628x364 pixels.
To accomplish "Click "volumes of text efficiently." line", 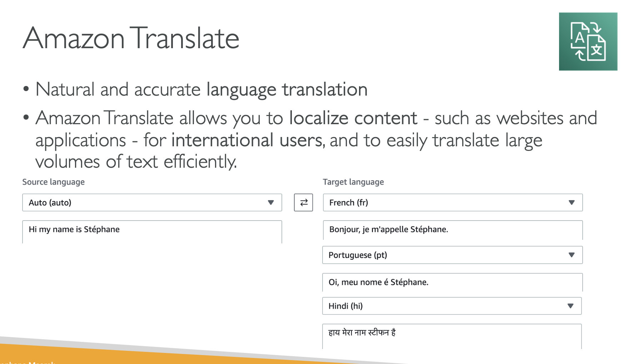I will tap(136, 162).
